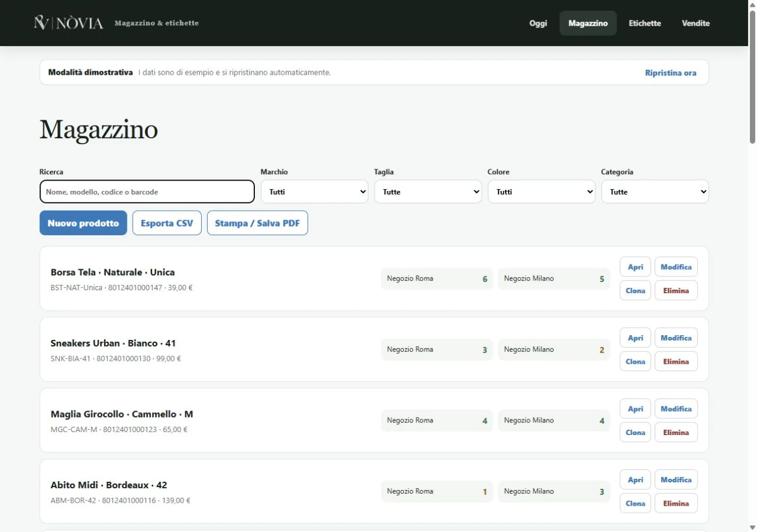This screenshot has width=757, height=532.
Task: Click the Modalità dimostrativa label
Action: [x=90, y=72]
